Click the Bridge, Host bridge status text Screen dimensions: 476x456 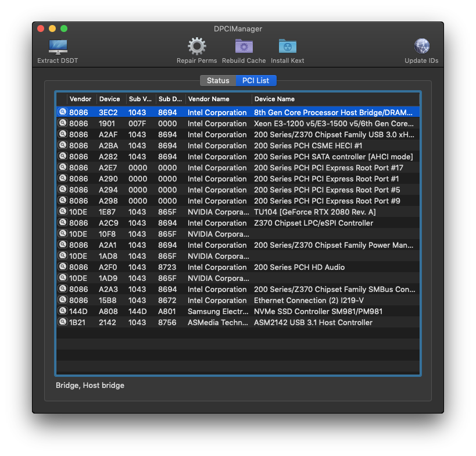pos(90,385)
